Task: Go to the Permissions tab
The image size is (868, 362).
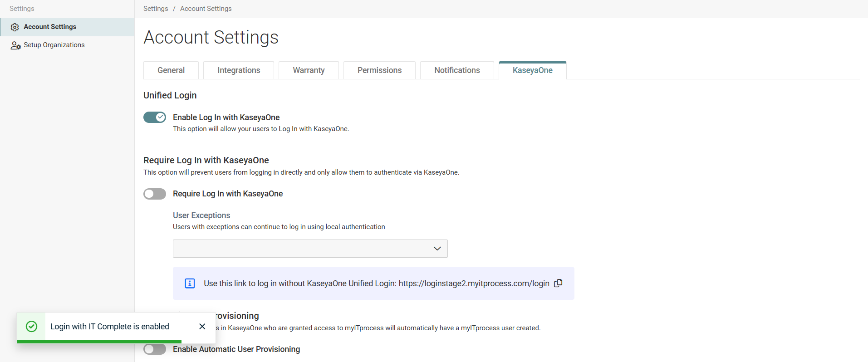Action: coord(379,70)
